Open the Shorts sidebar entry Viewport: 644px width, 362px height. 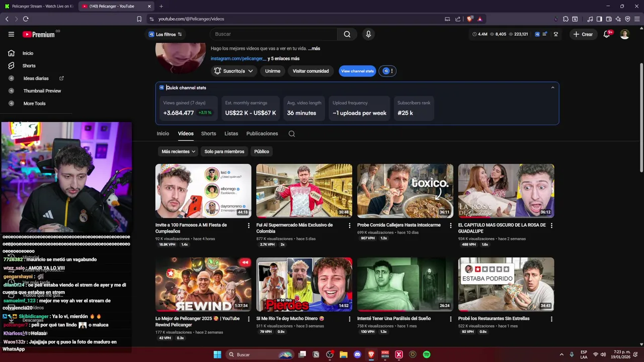29,66
